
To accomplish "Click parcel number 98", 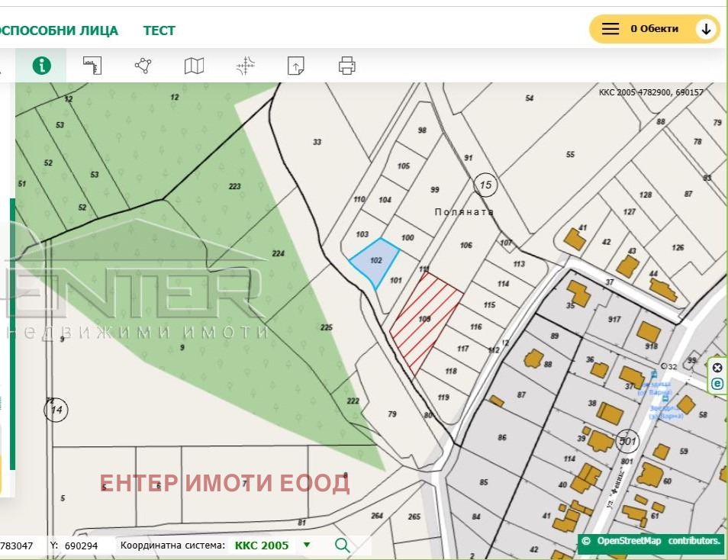I will point(422,130).
